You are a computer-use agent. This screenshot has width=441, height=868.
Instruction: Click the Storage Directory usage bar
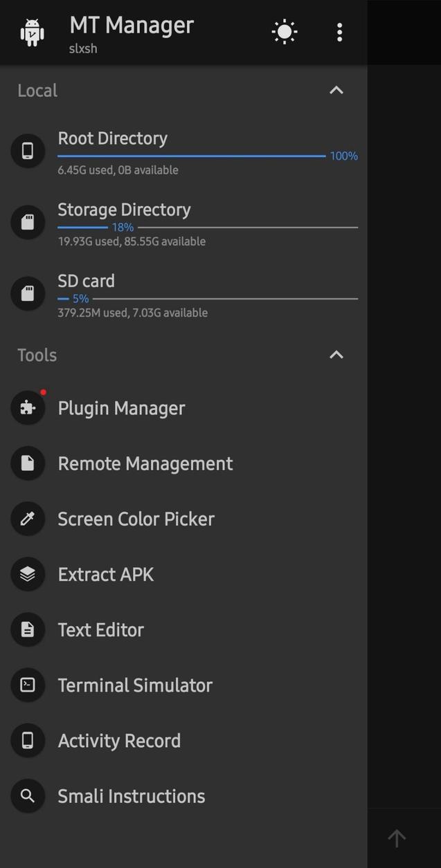[208, 225]
